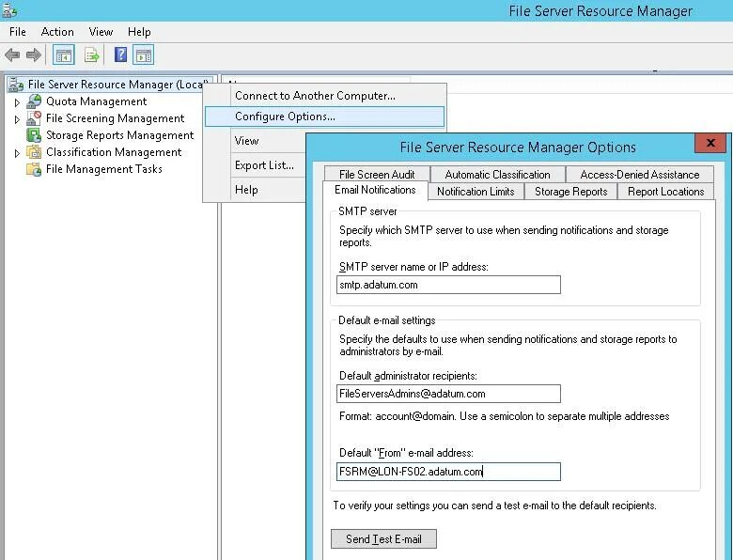Viewport: 733px width, 560px height.
Task: Switch to the File Screen Audit tab
Action: click(377, 175)
